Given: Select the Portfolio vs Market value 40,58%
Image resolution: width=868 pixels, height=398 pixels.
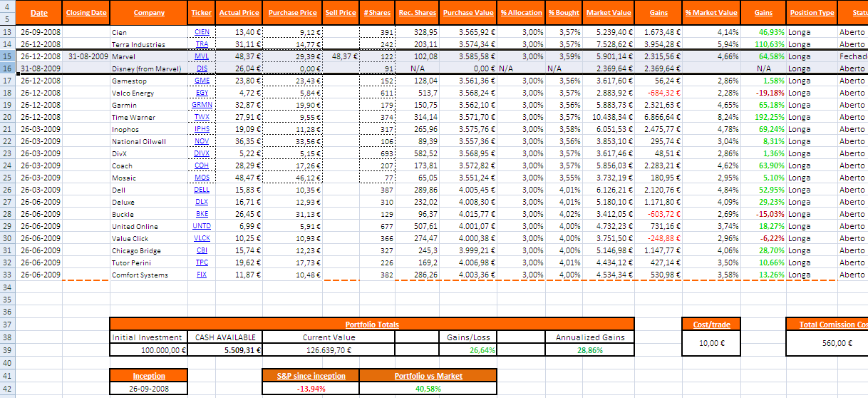Looking at the screenshot, I should pyautogui.click(x=428, y=389).
